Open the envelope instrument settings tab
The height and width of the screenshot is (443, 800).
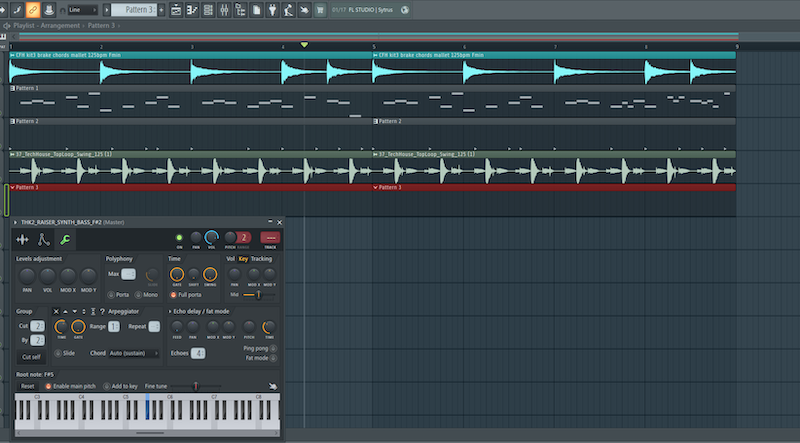[44, 240]
